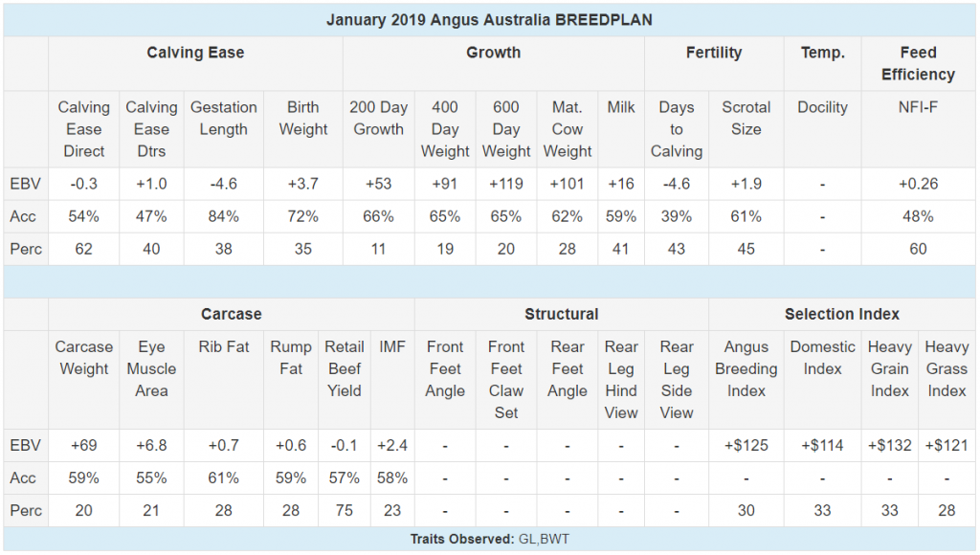980x555 pixels.
Task: Select the Calving Ease group header
Action: pos(195,53)
